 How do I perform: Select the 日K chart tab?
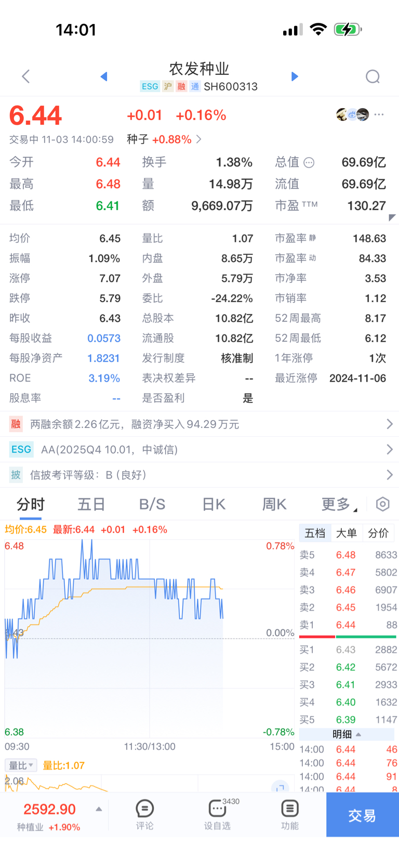click(x=214, y=504)
